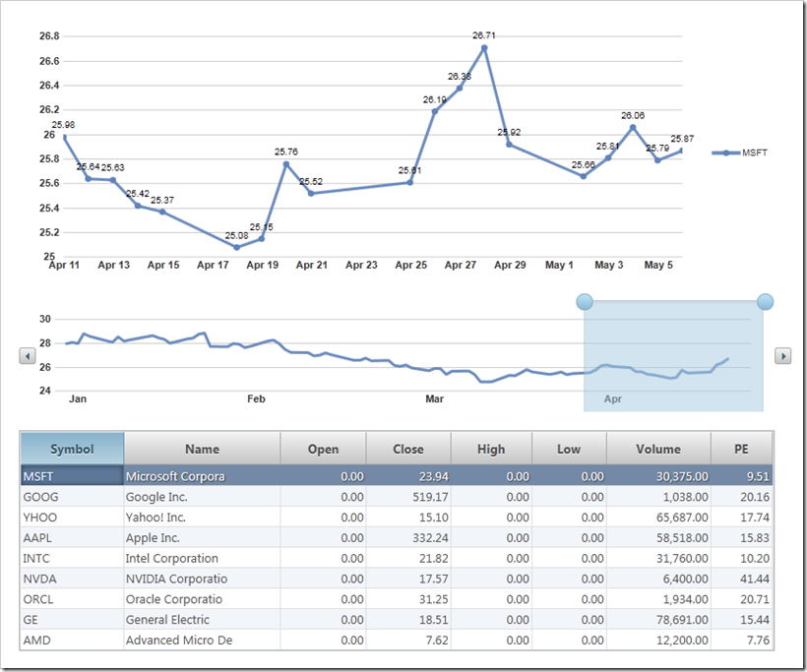Click the Mar label in navigator chart
807x672 pixels.
[x=434, y=398]
